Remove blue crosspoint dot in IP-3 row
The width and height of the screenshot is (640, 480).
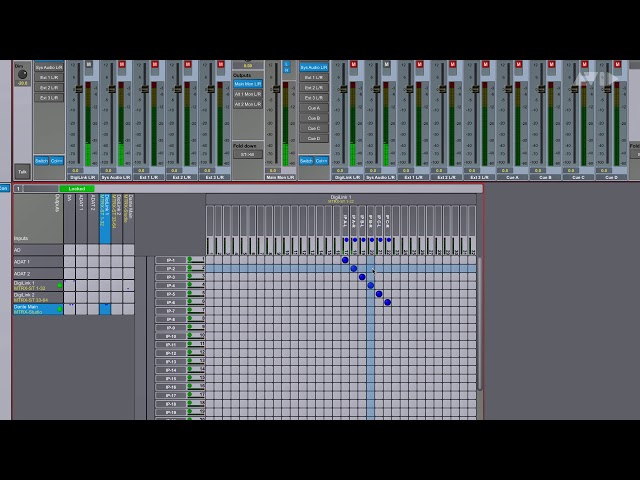(x=362, y=277)
